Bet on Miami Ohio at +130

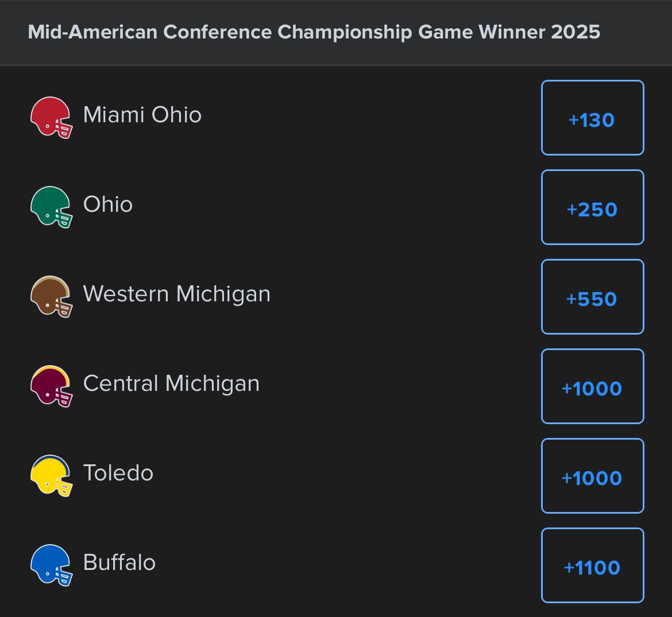point(592,118)
